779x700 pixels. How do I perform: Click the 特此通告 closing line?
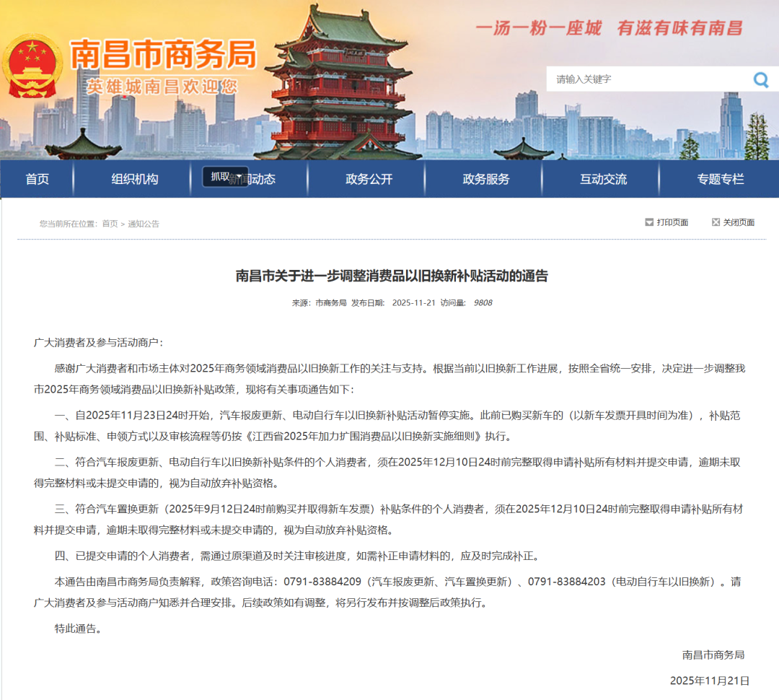[x=78, y=629]
